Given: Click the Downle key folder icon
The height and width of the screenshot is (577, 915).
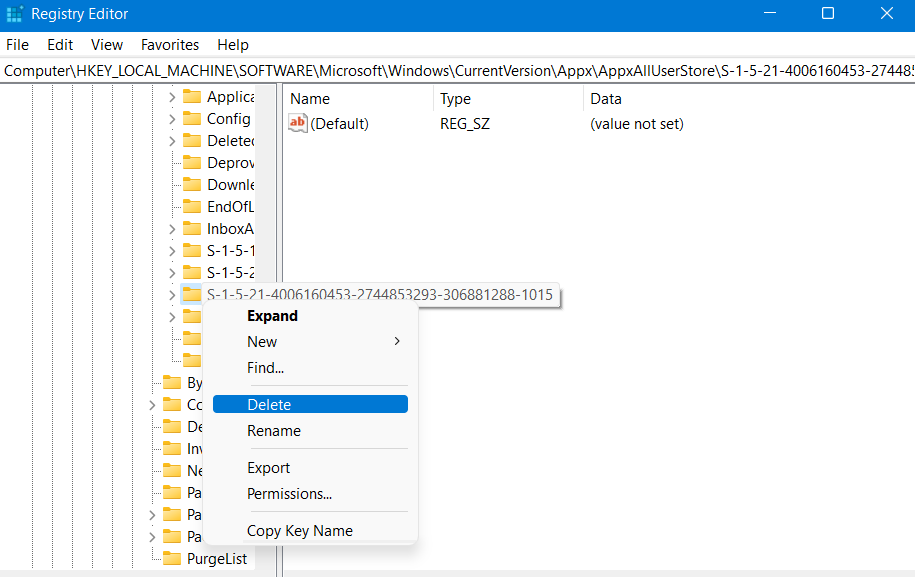Looking at the screenshot, I should [191, 185].
